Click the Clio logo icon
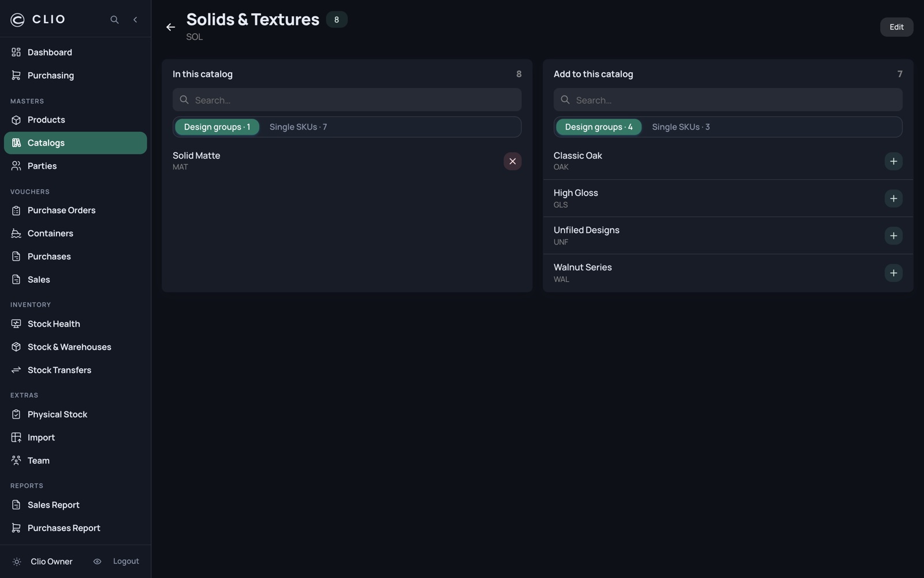Image resolution: width=924 pixels, height=578 pixels. [x=17, y=20]
